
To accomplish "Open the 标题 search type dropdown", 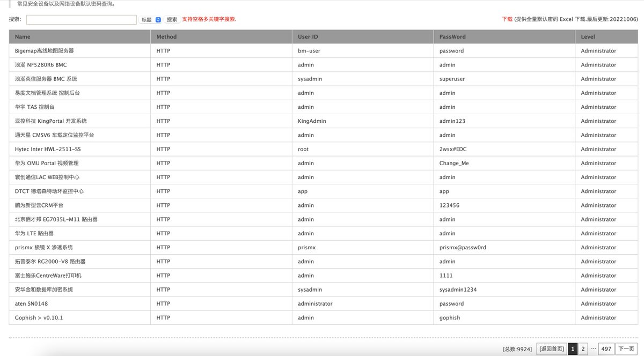I will pyautogui.click(x=151, y=19).
